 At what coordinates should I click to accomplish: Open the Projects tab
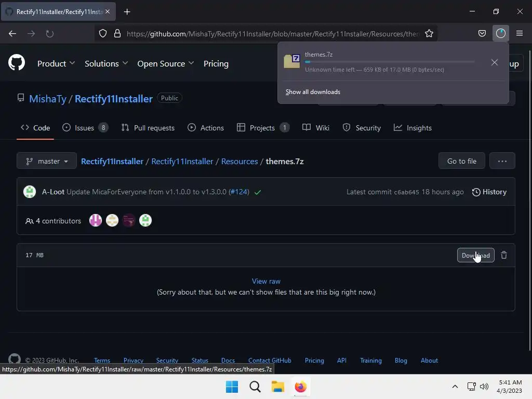coord(263,128)
